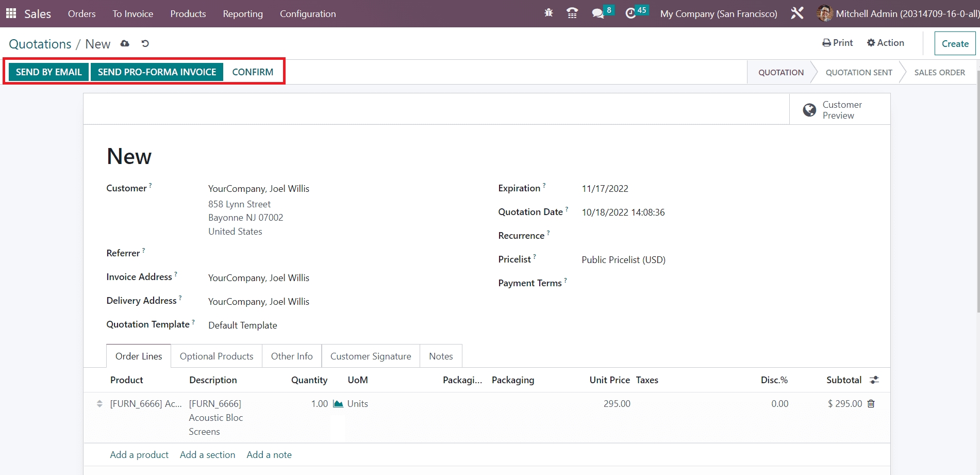Open forecast chart icon beside quantity
This screenshot has height=475, width=980.
pyautogui.click(x=338, y=404)
